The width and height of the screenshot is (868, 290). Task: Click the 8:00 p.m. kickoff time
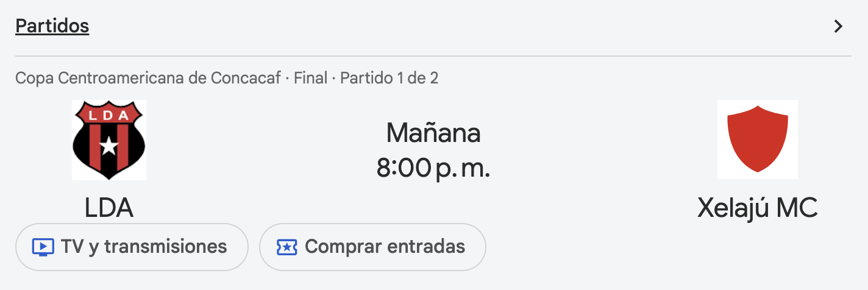tap(433, 168)
